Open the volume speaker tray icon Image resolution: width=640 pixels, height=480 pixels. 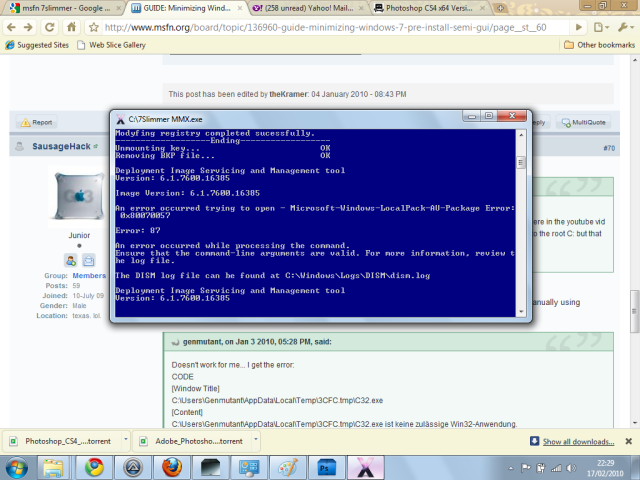pyautogui.click(x=571, y=468)
